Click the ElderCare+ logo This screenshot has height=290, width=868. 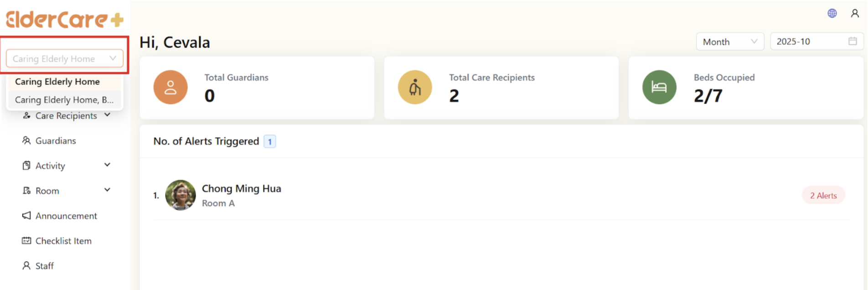[x=65, y=19]
